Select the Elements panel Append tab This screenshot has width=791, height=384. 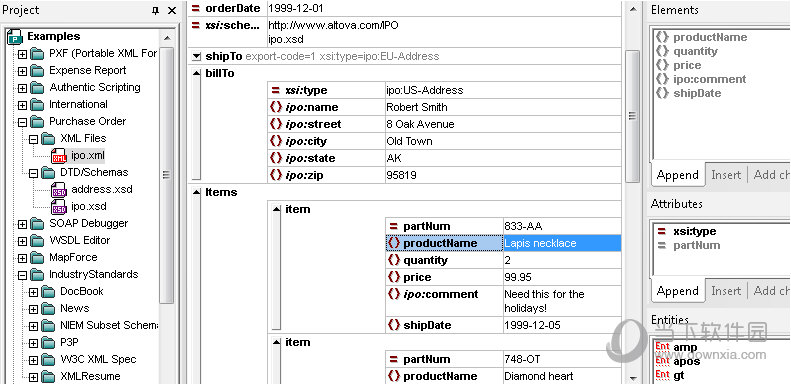pos(677,175)
